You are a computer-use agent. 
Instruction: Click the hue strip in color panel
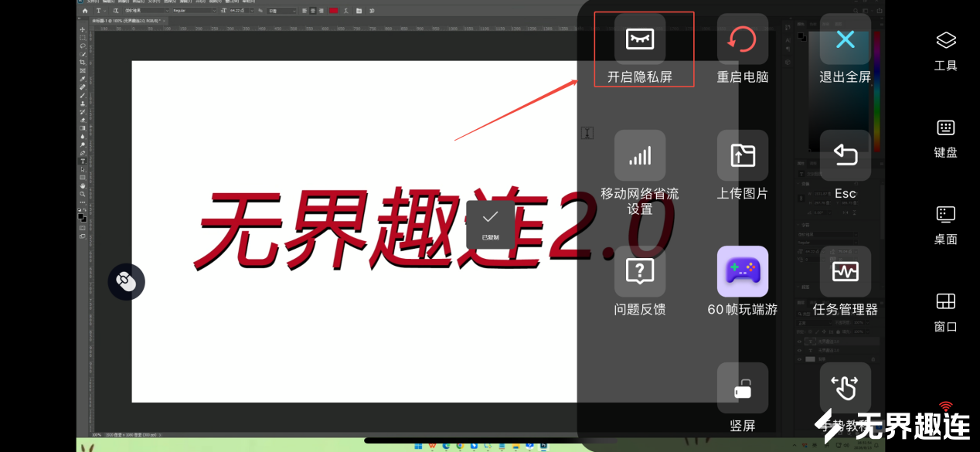pos(878,93)
